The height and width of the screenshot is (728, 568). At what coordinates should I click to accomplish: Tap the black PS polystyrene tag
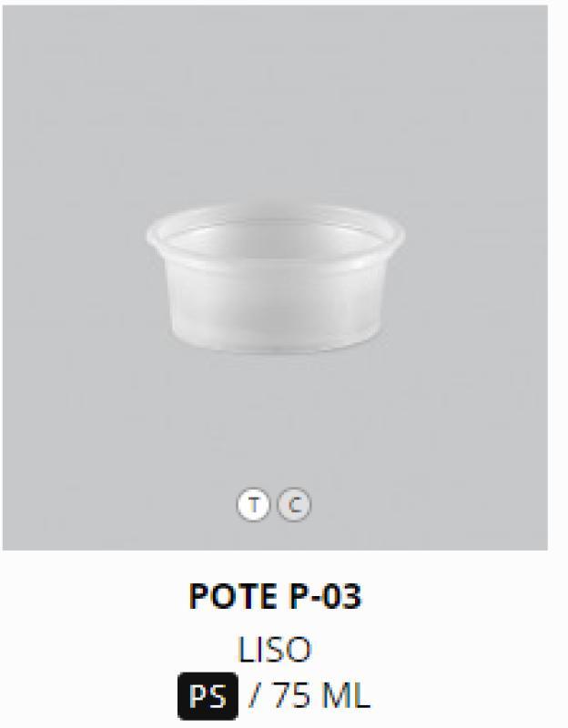pos(208,696)
